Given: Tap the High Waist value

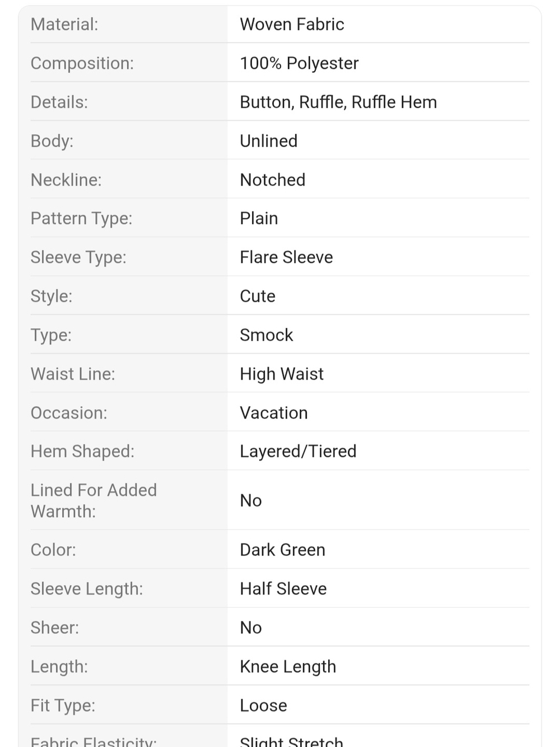Looking at the screenshot, I should (x=282, y=374).
